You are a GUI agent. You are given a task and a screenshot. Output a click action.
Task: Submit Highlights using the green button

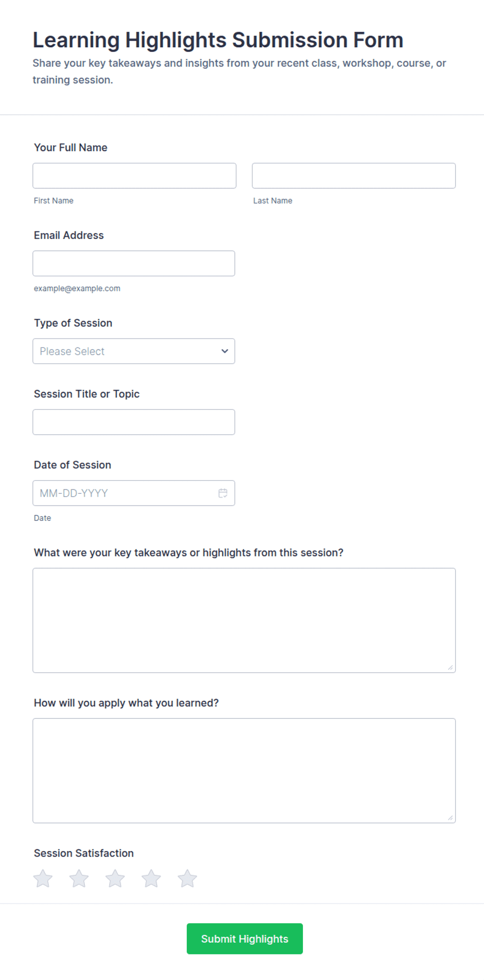click(245, 939)
